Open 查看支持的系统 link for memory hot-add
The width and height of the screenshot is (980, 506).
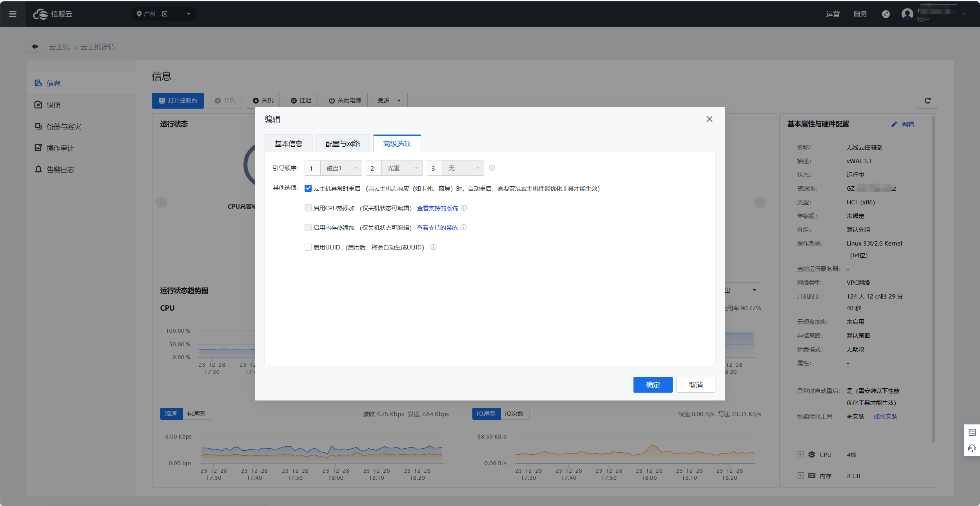click(437, 228)
